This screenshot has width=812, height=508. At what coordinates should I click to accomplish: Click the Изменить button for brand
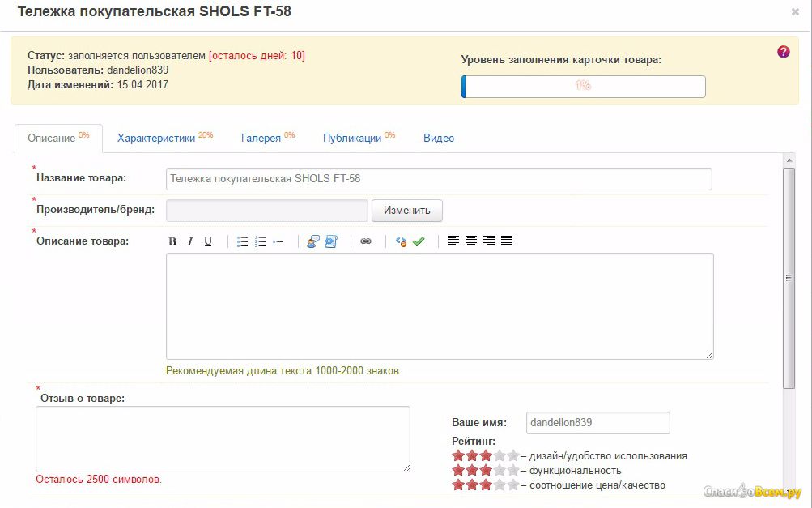click(x=407, y=211)
